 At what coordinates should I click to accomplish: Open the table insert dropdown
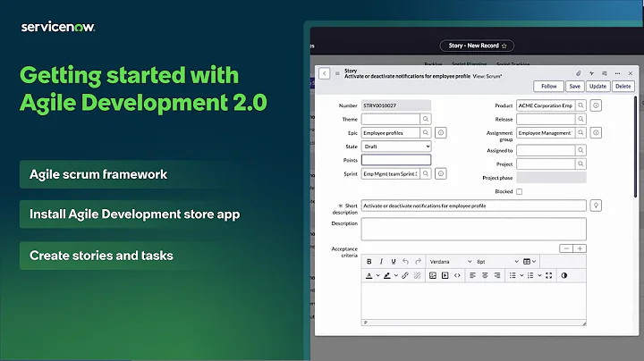530,261
